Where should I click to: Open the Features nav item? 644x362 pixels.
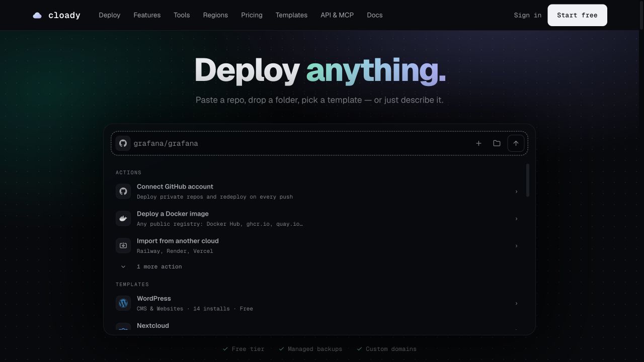[x=147, y=15]
